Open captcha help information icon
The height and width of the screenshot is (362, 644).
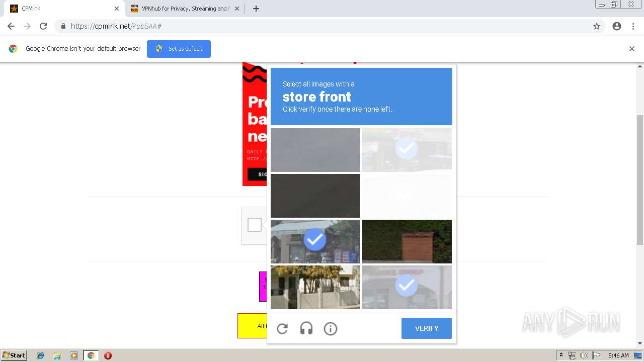[331, 329]
